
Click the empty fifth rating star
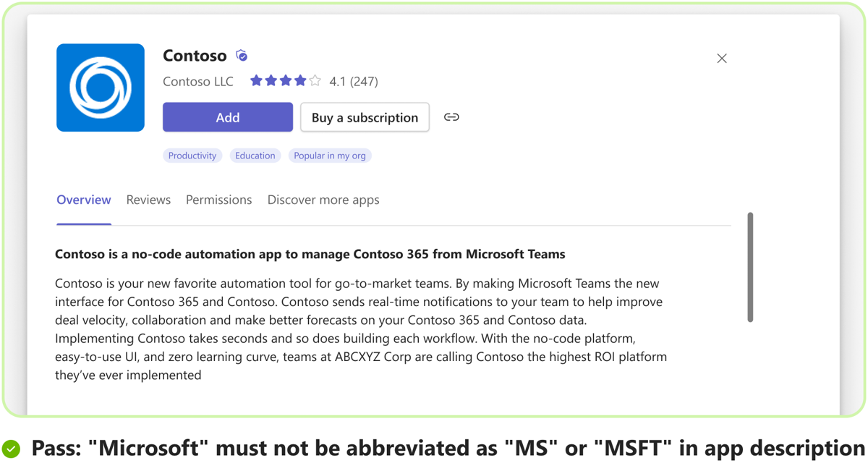tap(315, 81)
